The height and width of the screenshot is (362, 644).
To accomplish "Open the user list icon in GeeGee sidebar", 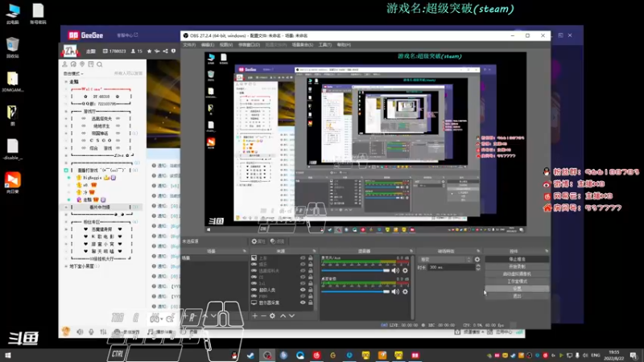I will pos(64,64).
